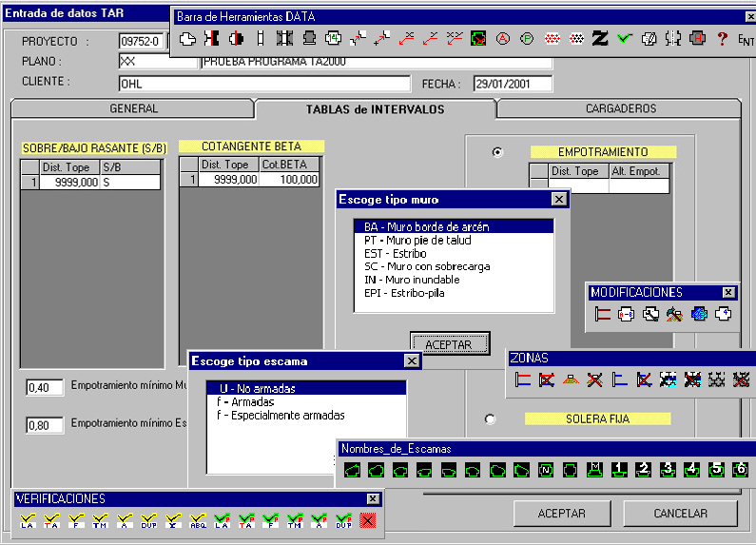
Task: Choose 'IN - Muro inundable' entry
Action: click(454, 280)
